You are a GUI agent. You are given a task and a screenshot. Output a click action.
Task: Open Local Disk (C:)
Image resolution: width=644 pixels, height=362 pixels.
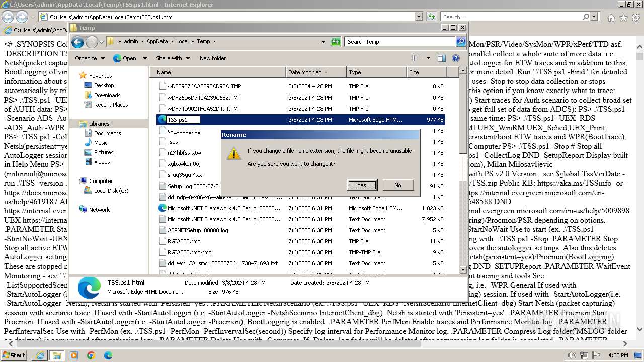point(111,191)
